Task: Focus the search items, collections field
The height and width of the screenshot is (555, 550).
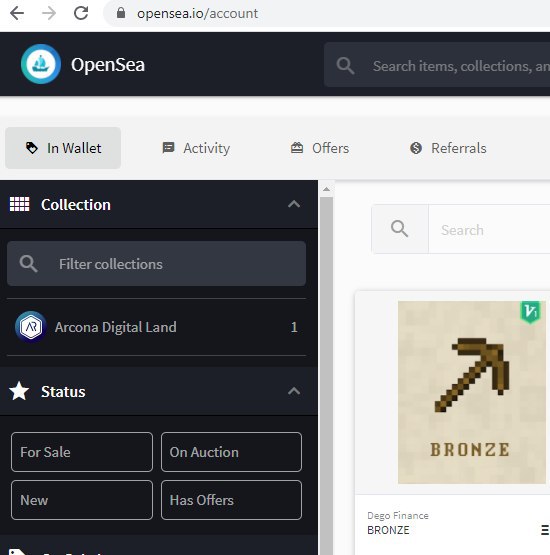Action: click(x=437, y=65)
